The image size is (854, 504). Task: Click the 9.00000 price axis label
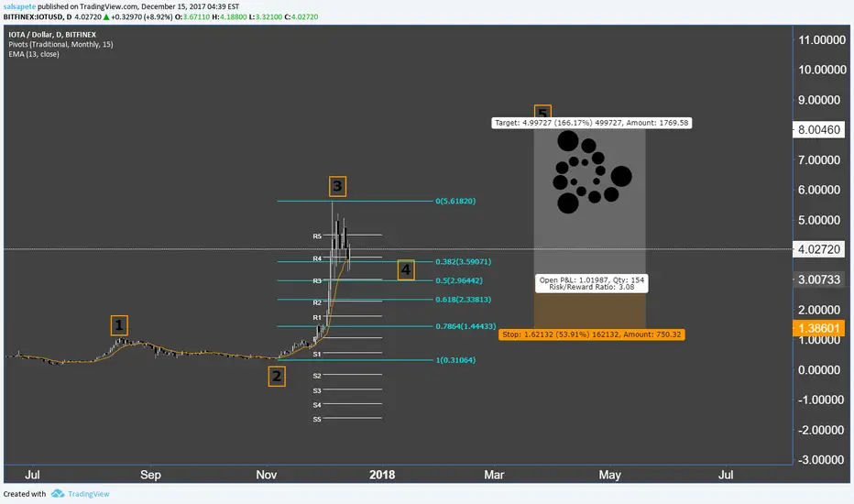pos(819,100)
